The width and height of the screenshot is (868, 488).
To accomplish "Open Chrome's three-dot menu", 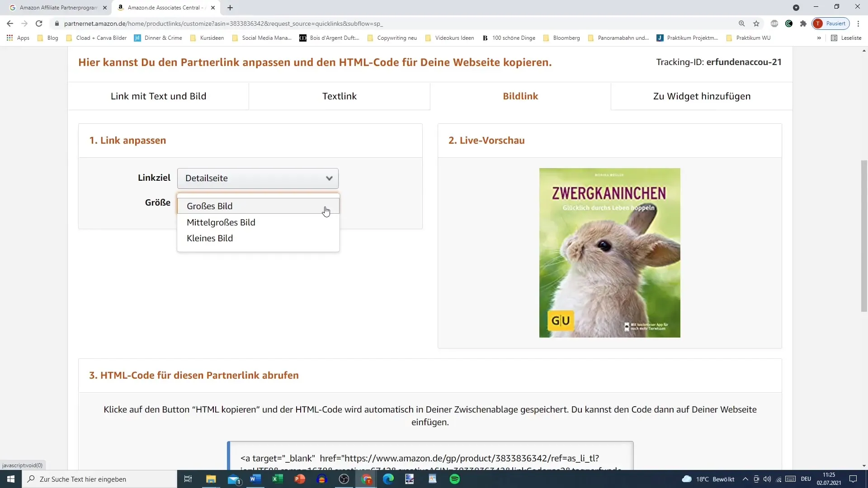I will [858, 23].
